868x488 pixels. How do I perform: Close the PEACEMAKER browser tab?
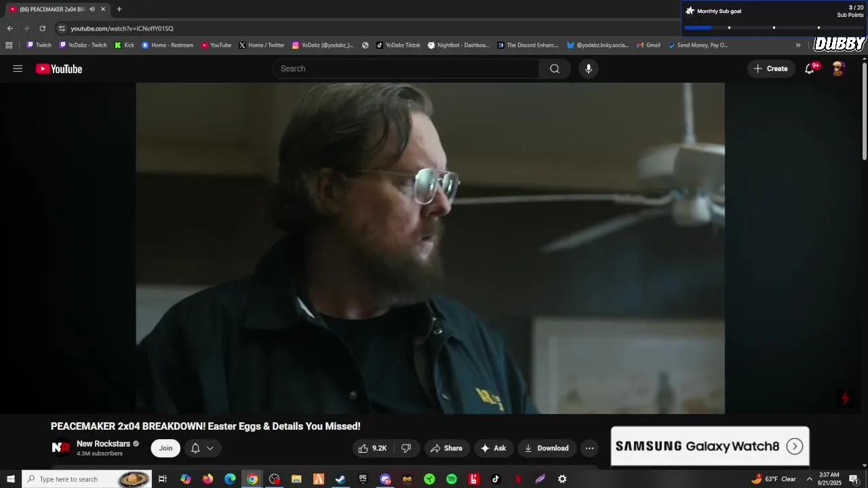pyautogui.click(x=103, y=9)
